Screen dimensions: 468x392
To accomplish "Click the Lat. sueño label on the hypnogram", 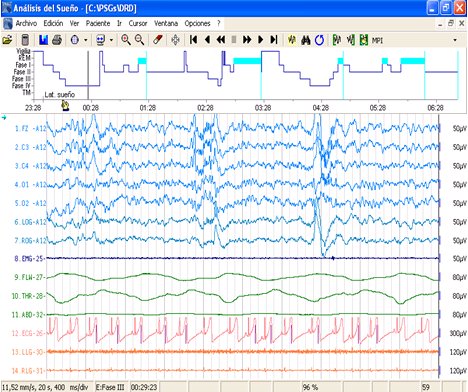I will pyautogui.click(x=60, y=95).
